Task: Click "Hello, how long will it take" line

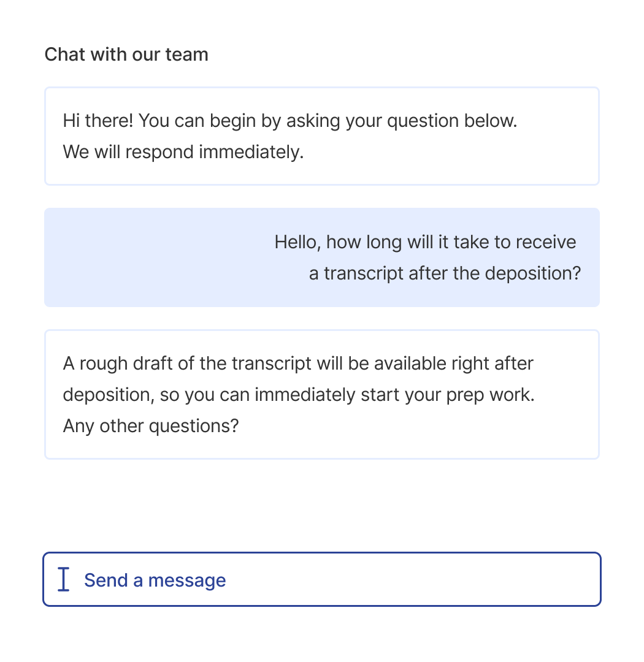Action: [425, 242]
